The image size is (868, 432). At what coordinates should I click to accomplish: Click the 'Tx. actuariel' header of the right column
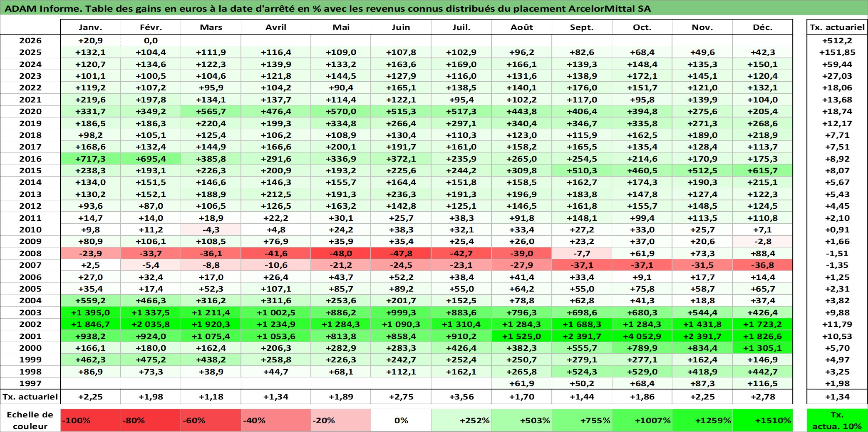(837, 27)
